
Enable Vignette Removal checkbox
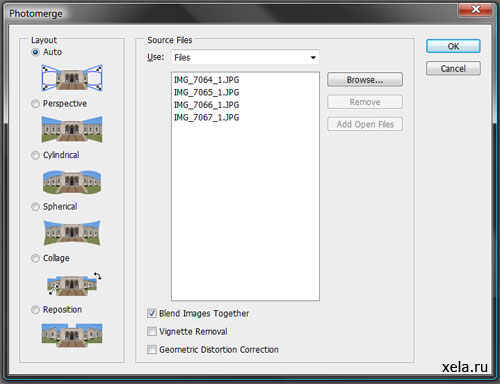[x=152, y=331]
